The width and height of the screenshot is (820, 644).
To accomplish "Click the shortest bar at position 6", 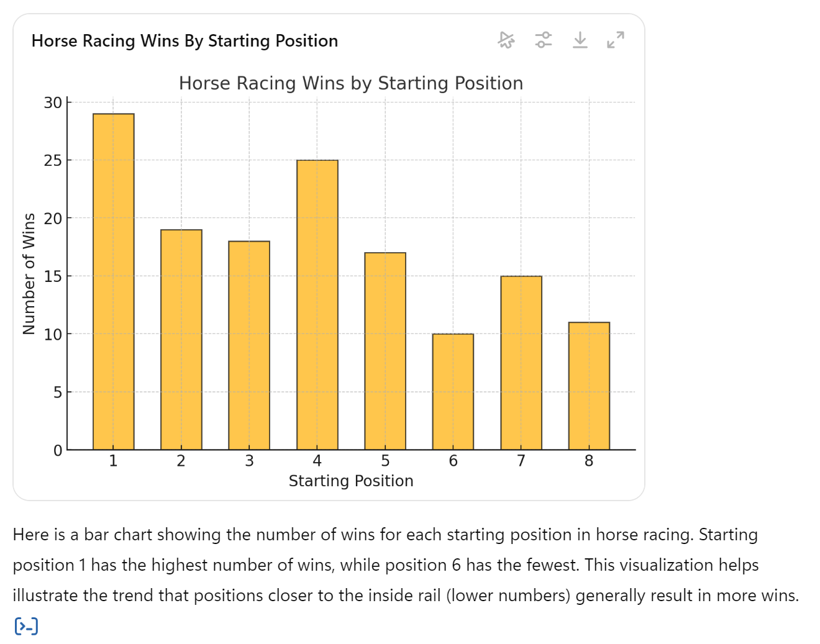I will (x=453, y=391).
